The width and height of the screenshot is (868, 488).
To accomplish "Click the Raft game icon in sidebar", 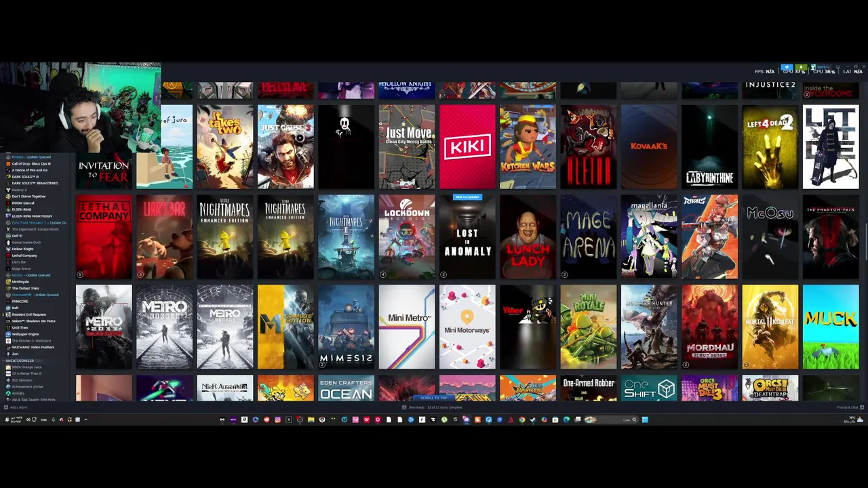I will click(8, 308).
